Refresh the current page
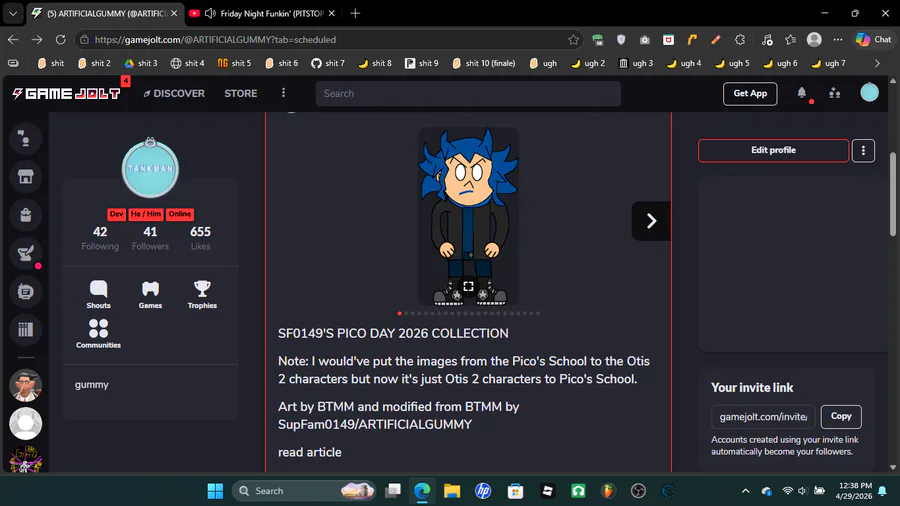The height and width of the screenshot is (506, 900). click(x=60, y=40)
